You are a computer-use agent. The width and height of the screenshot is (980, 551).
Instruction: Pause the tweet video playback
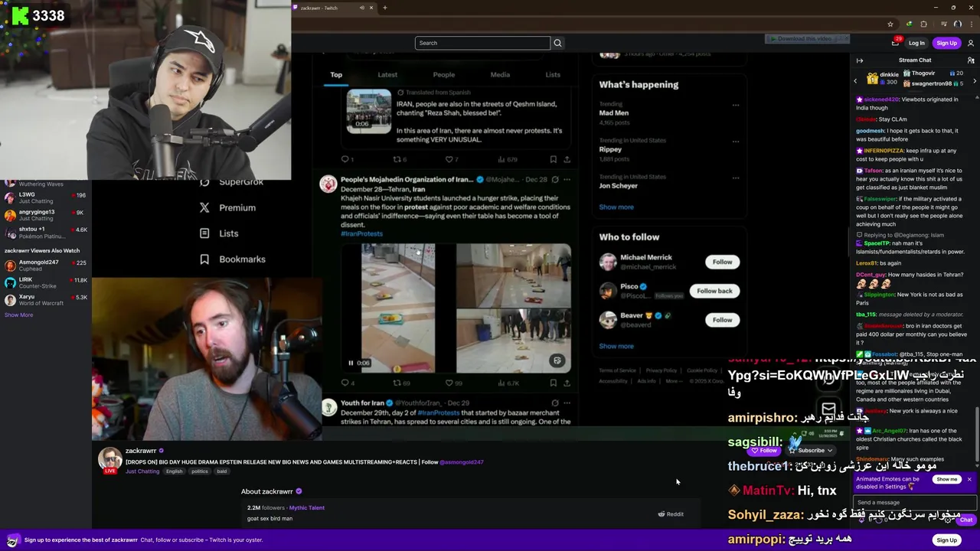click(x=351, y=363)
